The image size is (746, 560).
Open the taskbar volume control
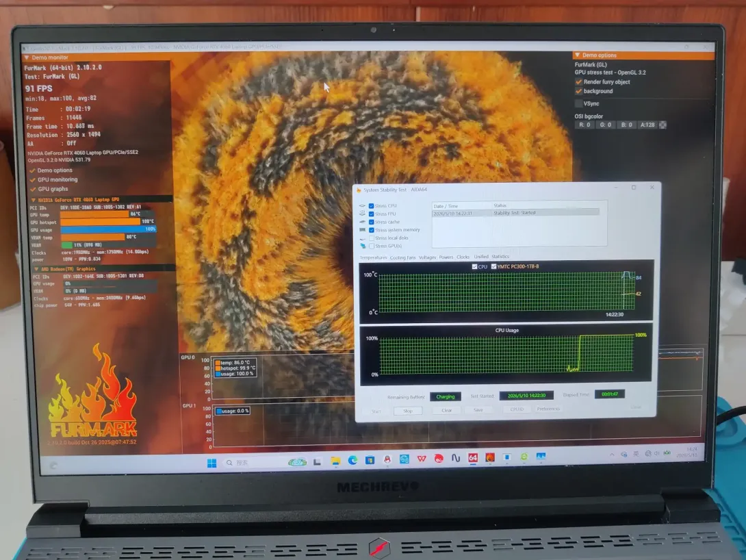point(657,453)
